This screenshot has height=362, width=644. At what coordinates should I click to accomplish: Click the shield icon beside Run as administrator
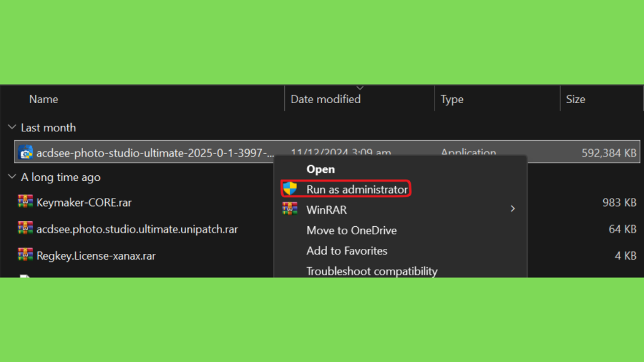pyautogui.click(x=290, y=189)
